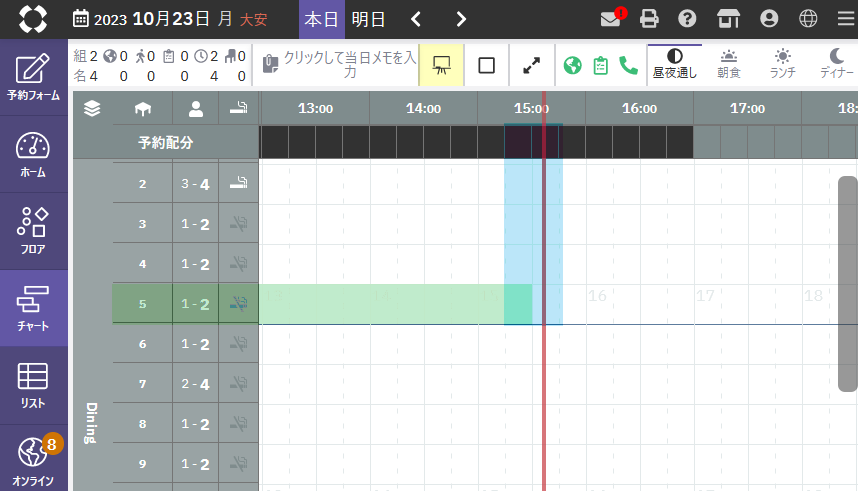This screenshot has width=858, height=491.
Task: Click the globe language icon
Action: pos(808,19)
